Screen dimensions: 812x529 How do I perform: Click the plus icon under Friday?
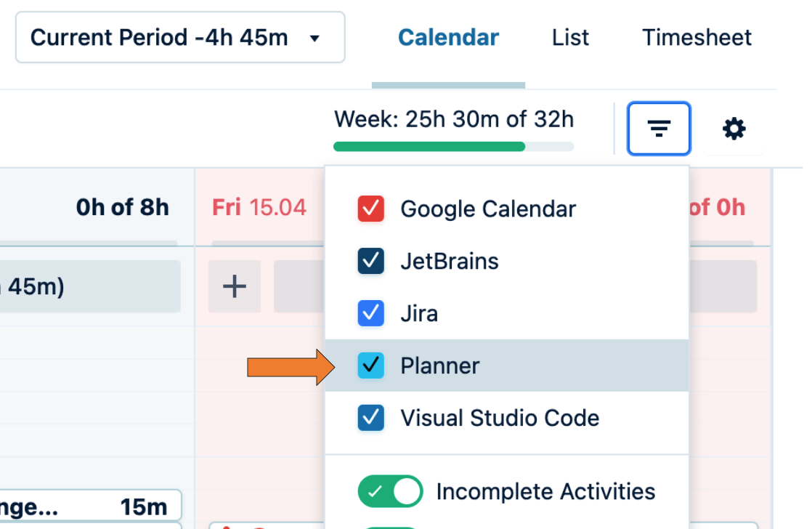234,287
